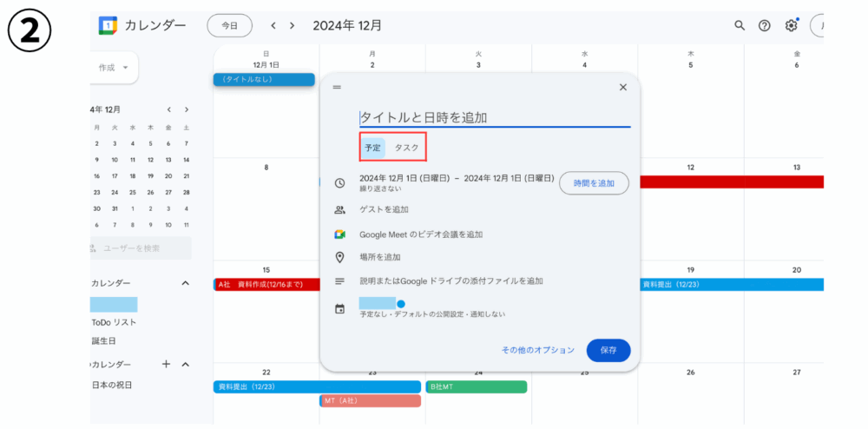Screen dimensions: 868x429
Task: Open the 作成 dropdown button
Action: (x=112, y=68)
